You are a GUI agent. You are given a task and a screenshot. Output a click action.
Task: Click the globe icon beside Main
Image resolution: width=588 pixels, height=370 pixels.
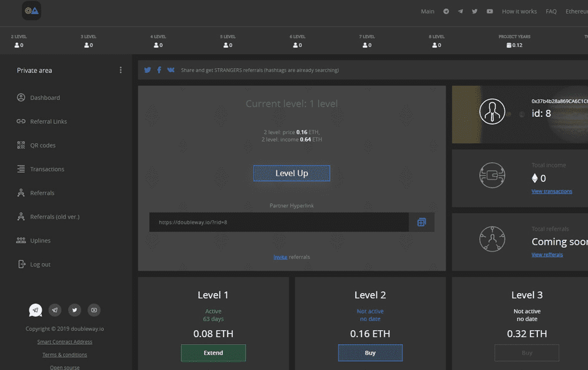pyautogui.click(x=446, y=11)
